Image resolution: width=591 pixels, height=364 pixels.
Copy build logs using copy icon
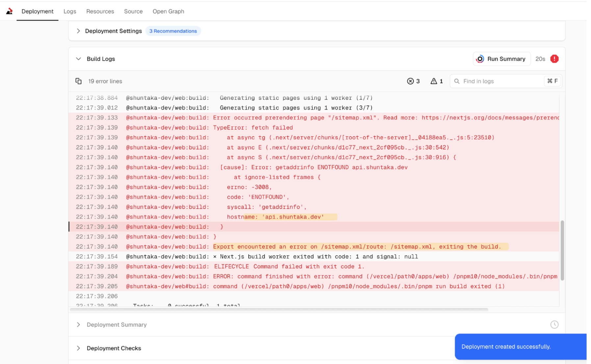click(x=78, y=81)
